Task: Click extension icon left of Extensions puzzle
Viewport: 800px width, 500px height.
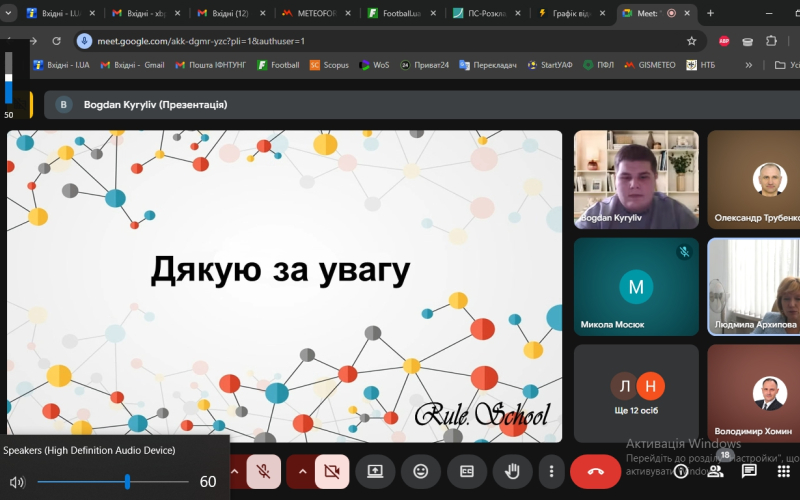Action: (747, 42)
